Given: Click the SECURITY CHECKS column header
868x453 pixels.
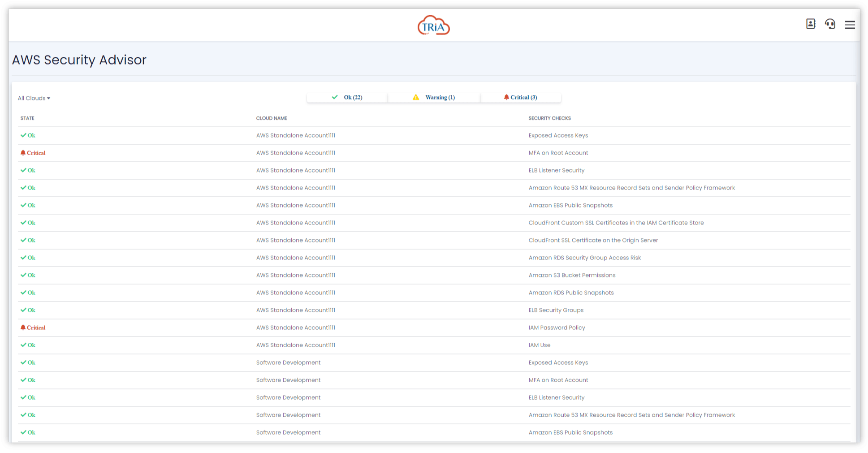Looking at the screenshot, I should pos(549,118).
